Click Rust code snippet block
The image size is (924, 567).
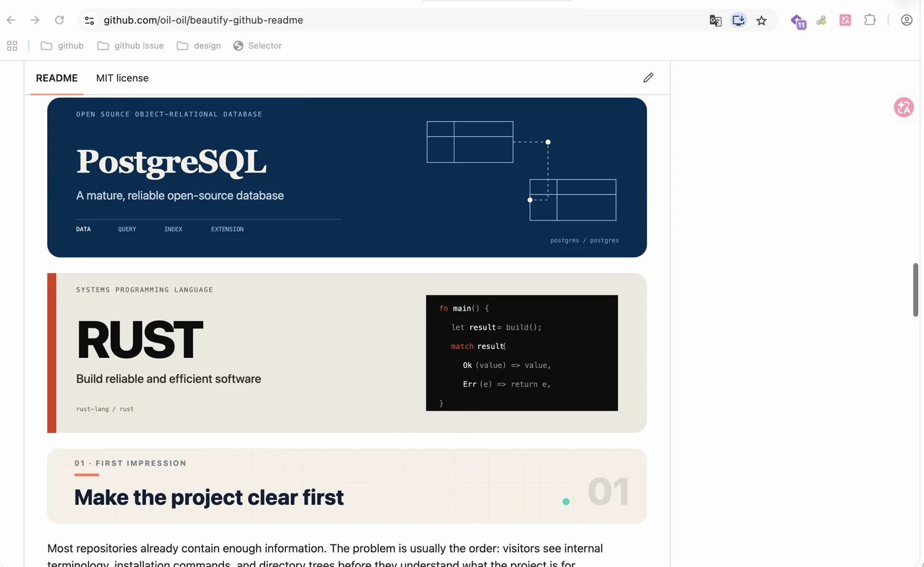click(522, 353)
